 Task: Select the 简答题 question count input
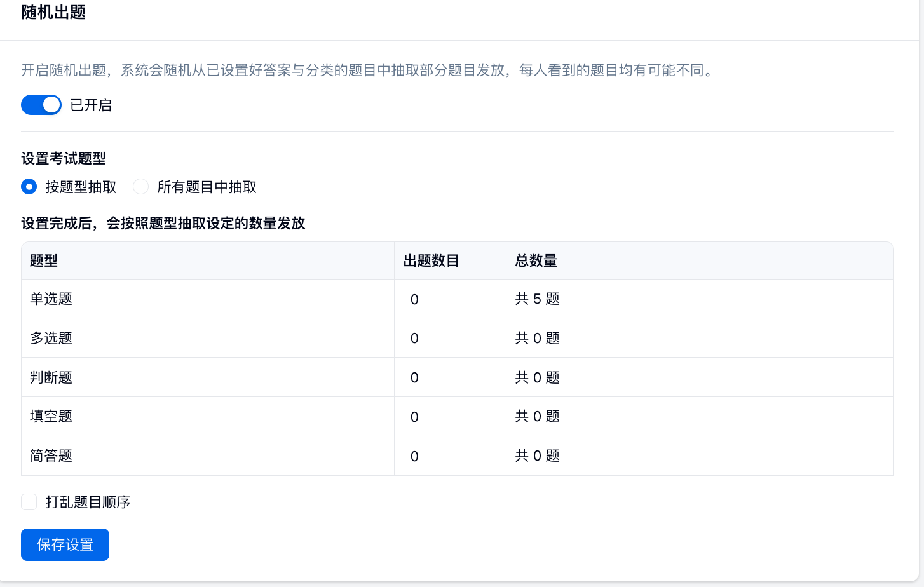pyautogui.click(x=449, y=457)
